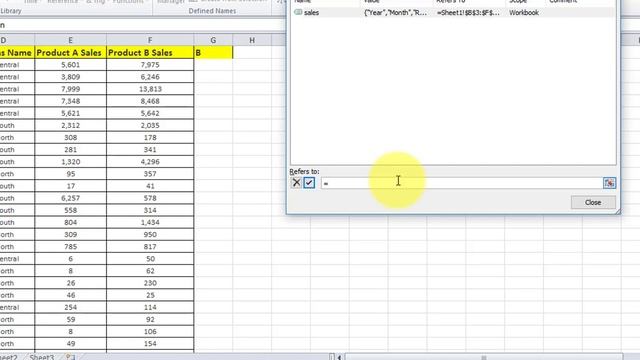This screenshot has width=640, height=360.
Task: Click the horizontal scrollbar left arrow
Action: [x=339, y=357]
